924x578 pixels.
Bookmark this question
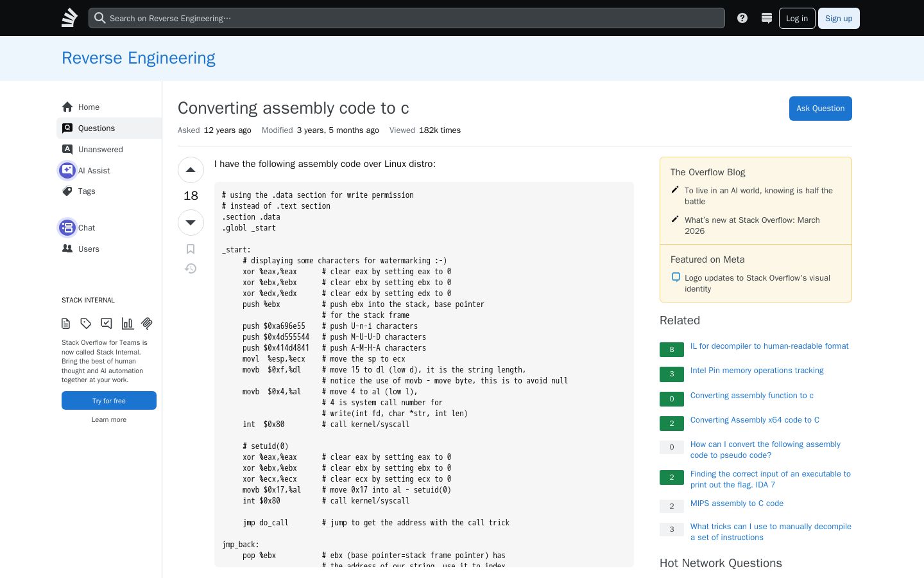pyautogui.click(x=191, y=249)
